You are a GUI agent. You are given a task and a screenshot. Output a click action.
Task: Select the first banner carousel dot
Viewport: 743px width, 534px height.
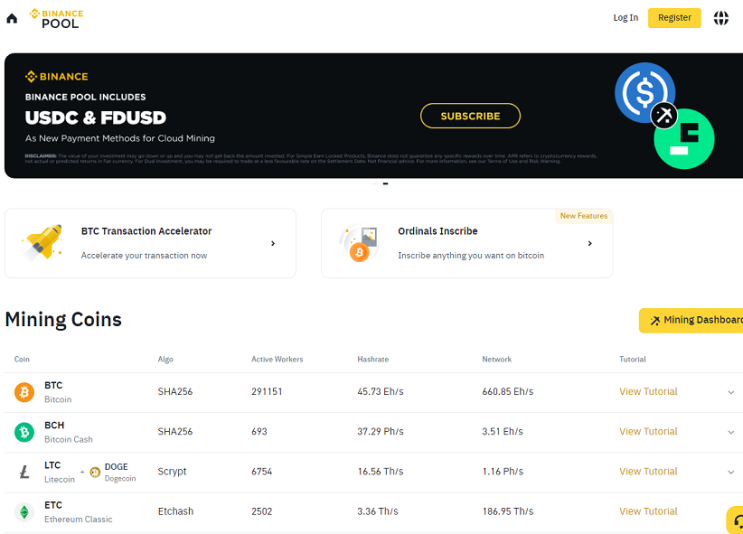376,183
